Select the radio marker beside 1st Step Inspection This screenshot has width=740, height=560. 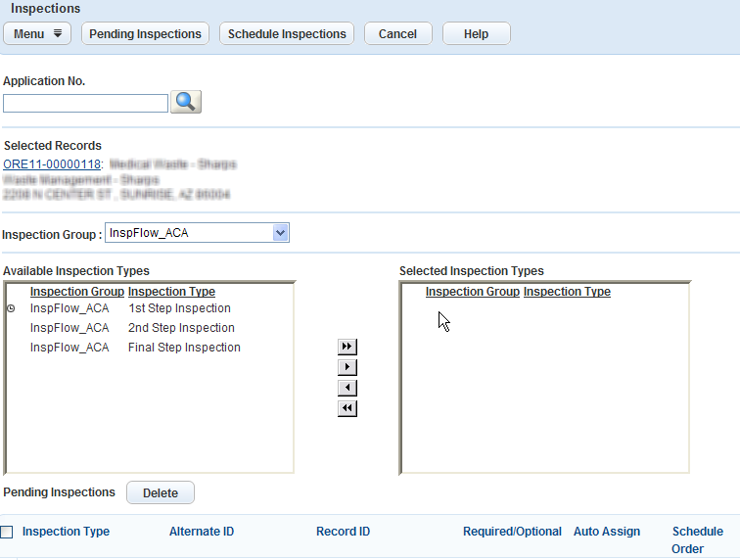(11, 308)
